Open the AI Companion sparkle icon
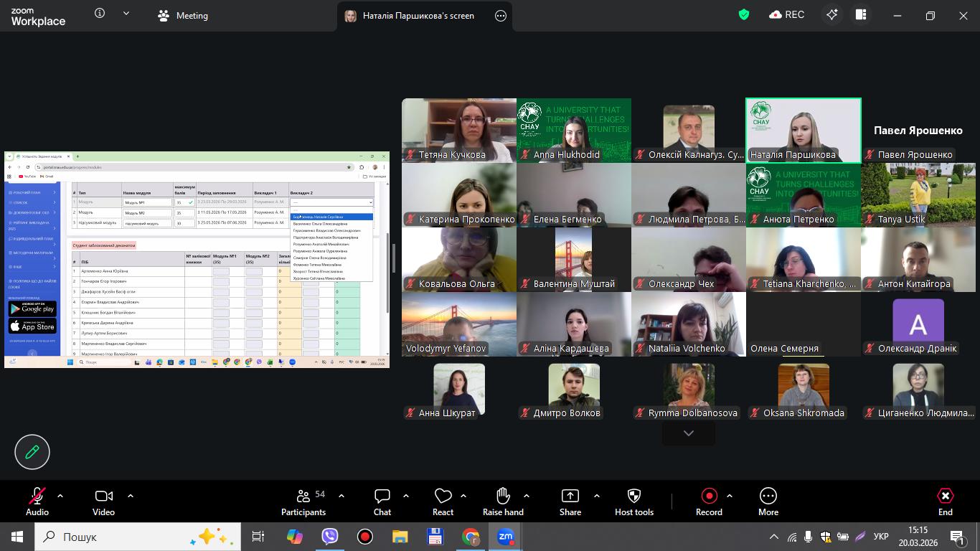 tap(831, 15)
